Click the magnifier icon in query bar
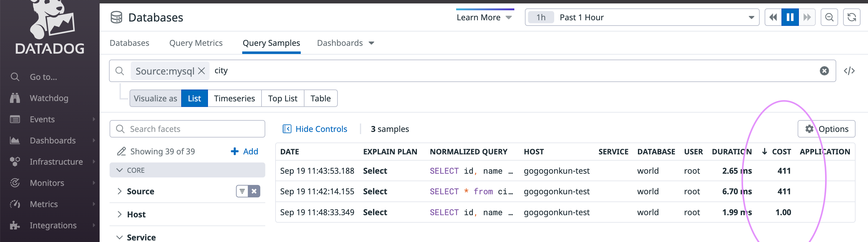 120,71
